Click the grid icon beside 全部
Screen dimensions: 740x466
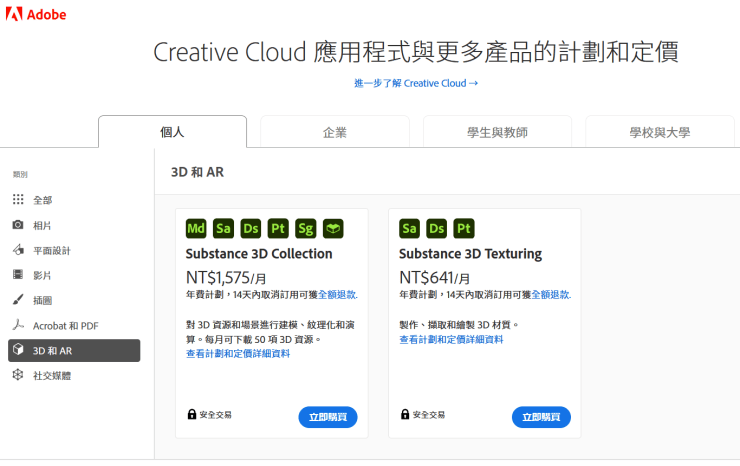point(18,199)
